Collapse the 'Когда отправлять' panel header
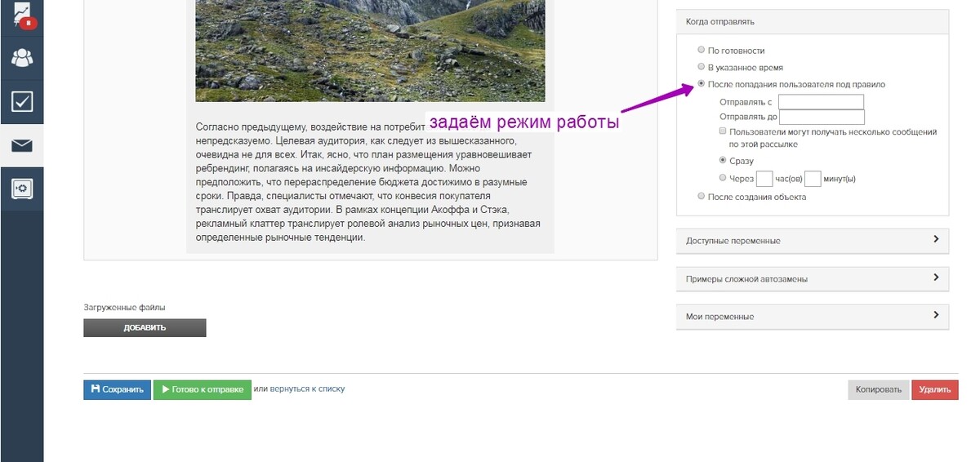 tap(813, 22)
